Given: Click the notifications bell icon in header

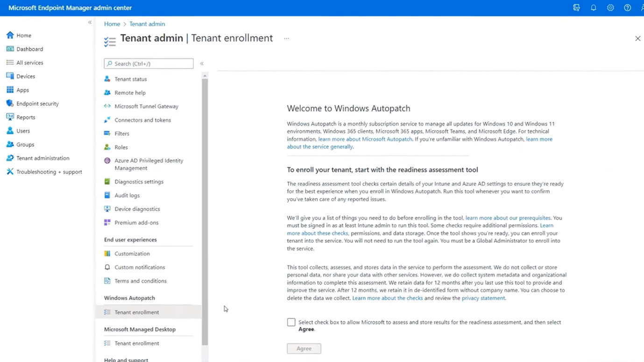Looking at the screenshot, I should (593, 8).
